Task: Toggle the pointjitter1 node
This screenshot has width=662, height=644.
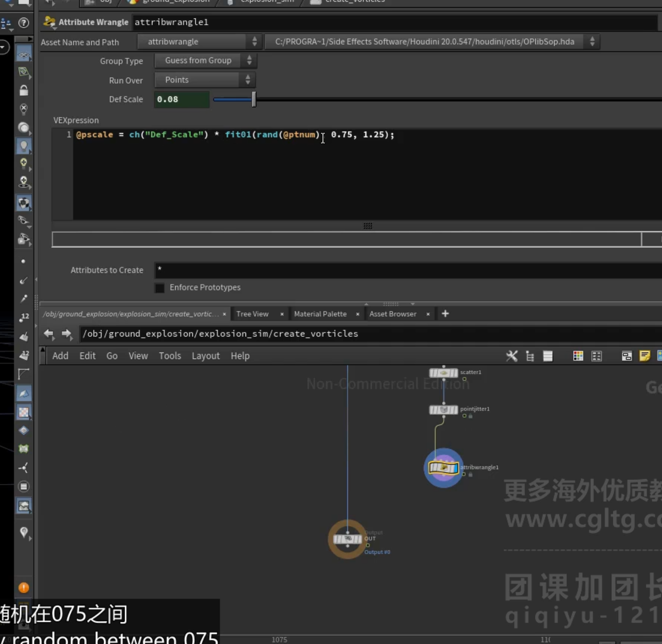Action: point(443,410)
